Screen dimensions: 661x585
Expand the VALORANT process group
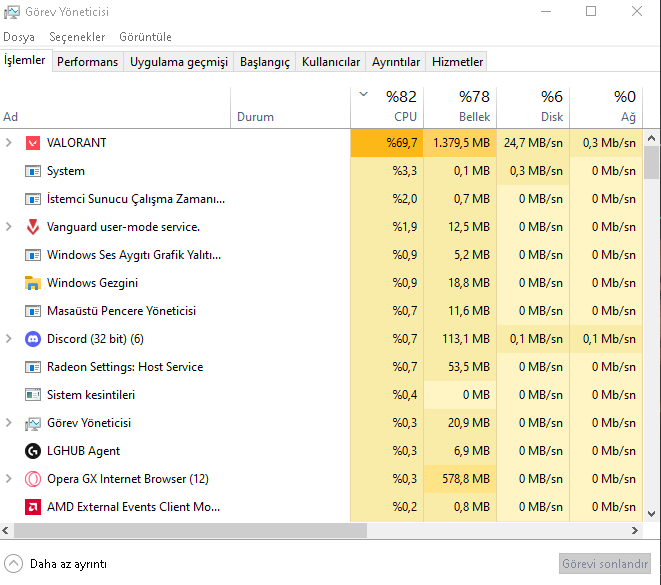[8, 143]
